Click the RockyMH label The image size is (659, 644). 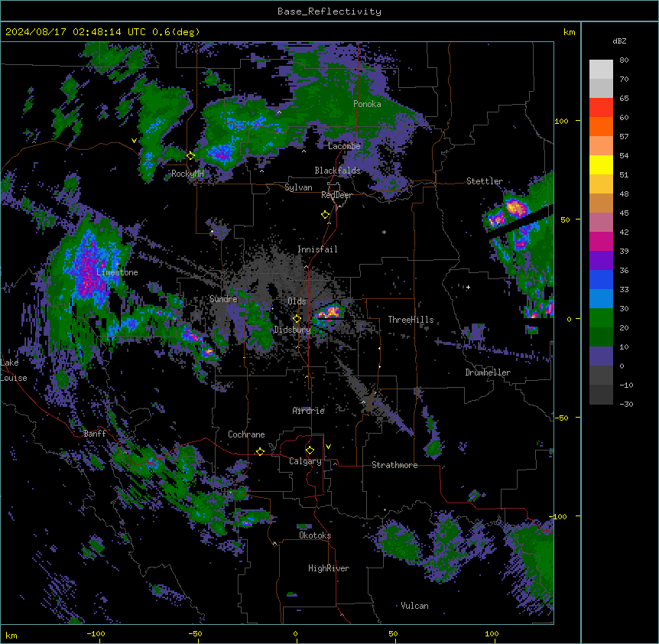pyautogui.click(x=187, y=174)
